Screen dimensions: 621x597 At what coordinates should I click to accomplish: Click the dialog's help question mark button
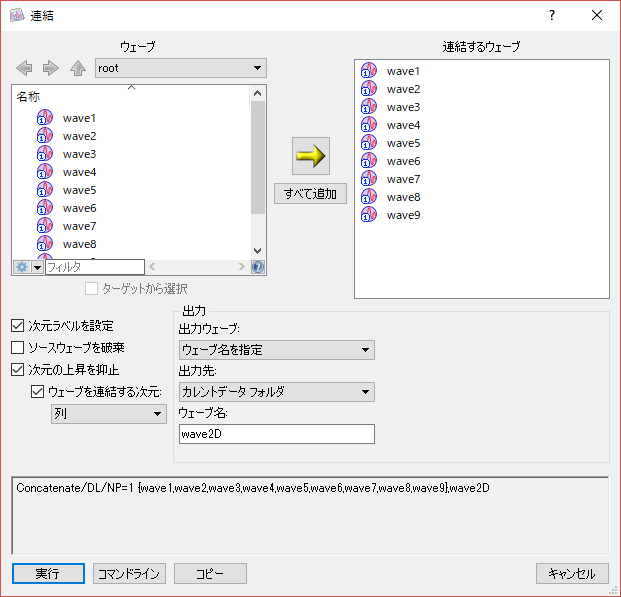(x=552, y=15)
